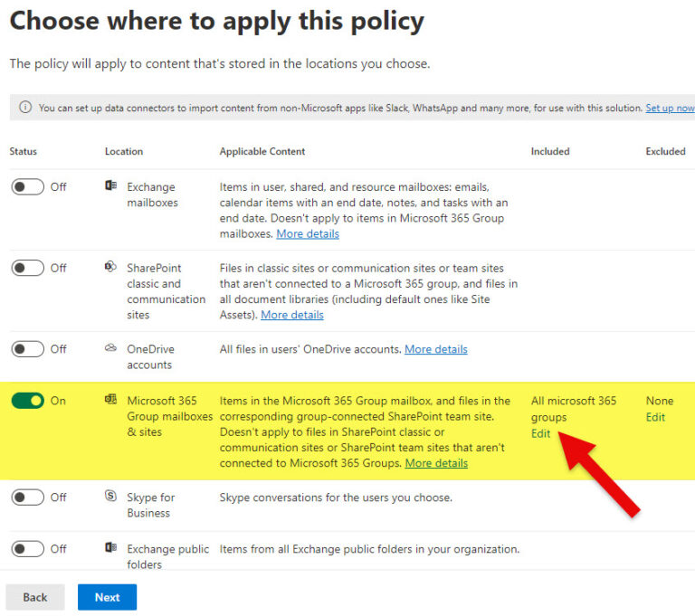Click the Status column header

coord(23,152)
